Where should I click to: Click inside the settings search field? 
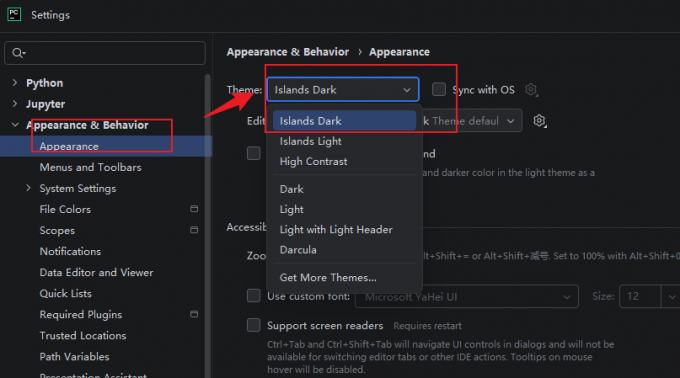click(x=105, y=53)
